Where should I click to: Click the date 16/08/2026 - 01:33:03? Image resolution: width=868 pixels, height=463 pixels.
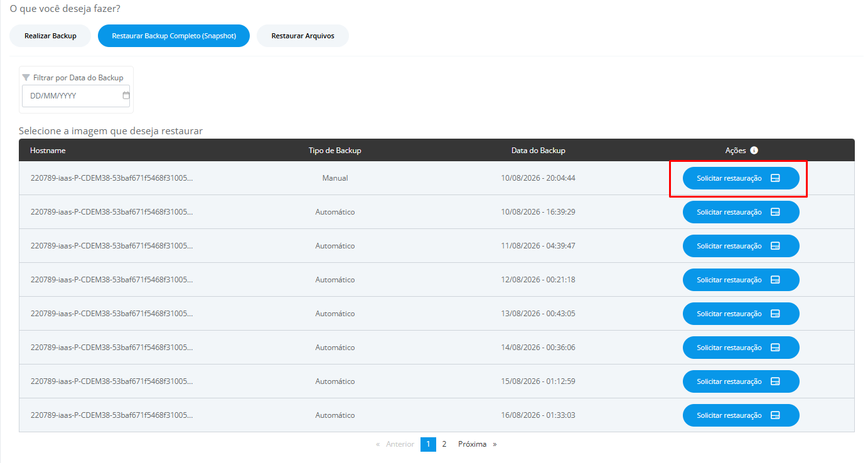pyautogui.click(x=538, y=415)
